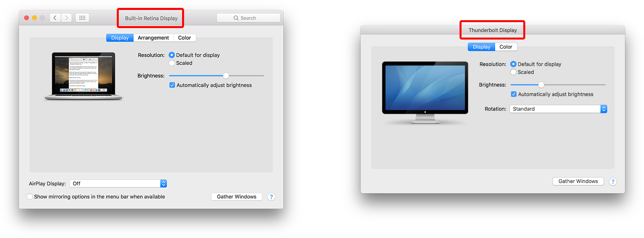Select Scaled resolution in Thunderbolt window
The width and height of the screenshot is (644, 238).
[x=513, y=72]
